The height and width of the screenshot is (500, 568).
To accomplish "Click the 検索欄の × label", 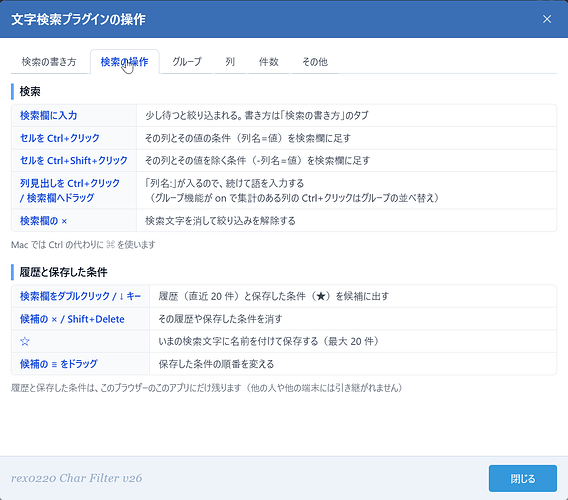I will coord(43,221).
